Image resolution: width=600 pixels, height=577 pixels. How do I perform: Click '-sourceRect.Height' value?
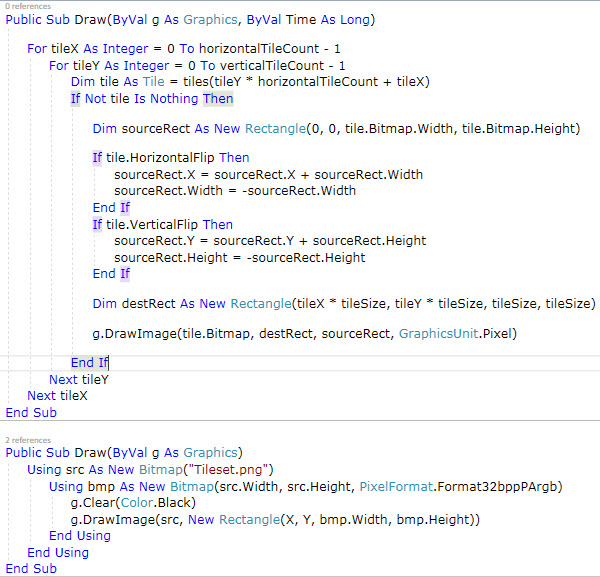coord(306,258)
